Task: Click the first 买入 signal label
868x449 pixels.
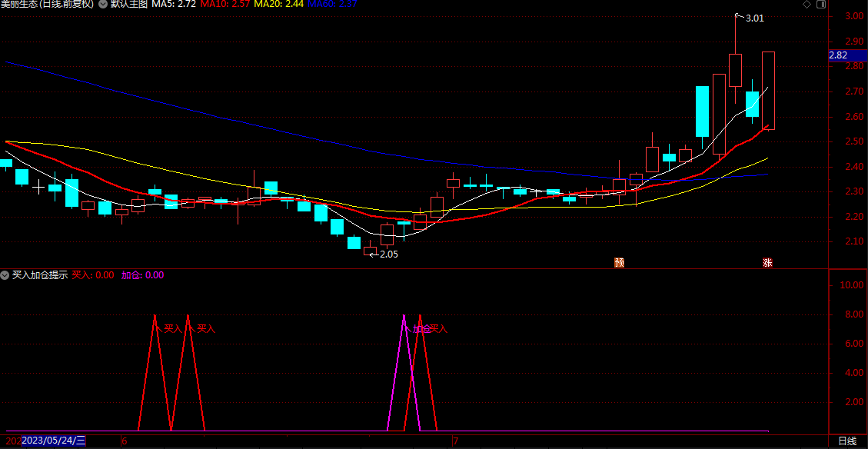Action: (173, 329)
